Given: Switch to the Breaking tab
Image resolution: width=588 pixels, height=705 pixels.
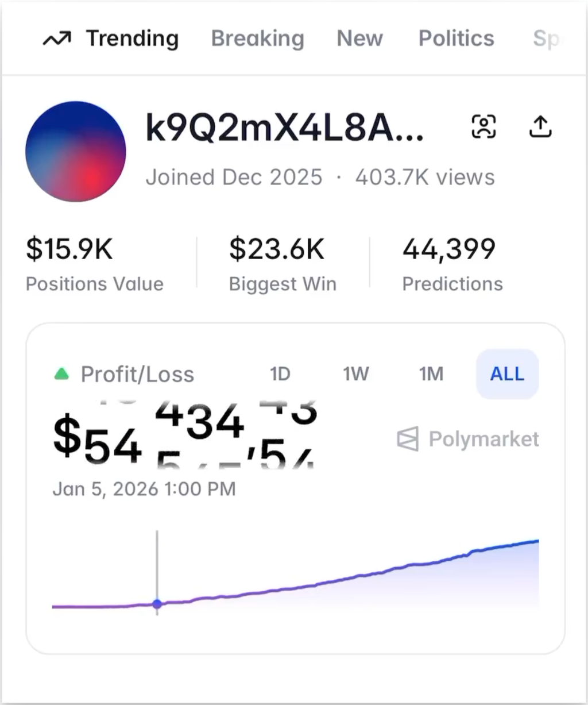Looking at the screenshot, I should pos(257,38).
